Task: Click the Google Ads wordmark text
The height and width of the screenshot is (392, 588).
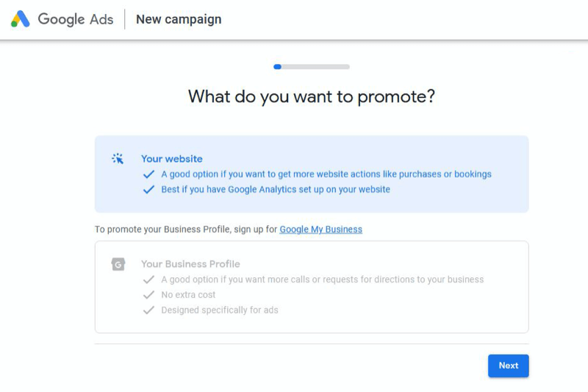Action: (x=76, y=19)
